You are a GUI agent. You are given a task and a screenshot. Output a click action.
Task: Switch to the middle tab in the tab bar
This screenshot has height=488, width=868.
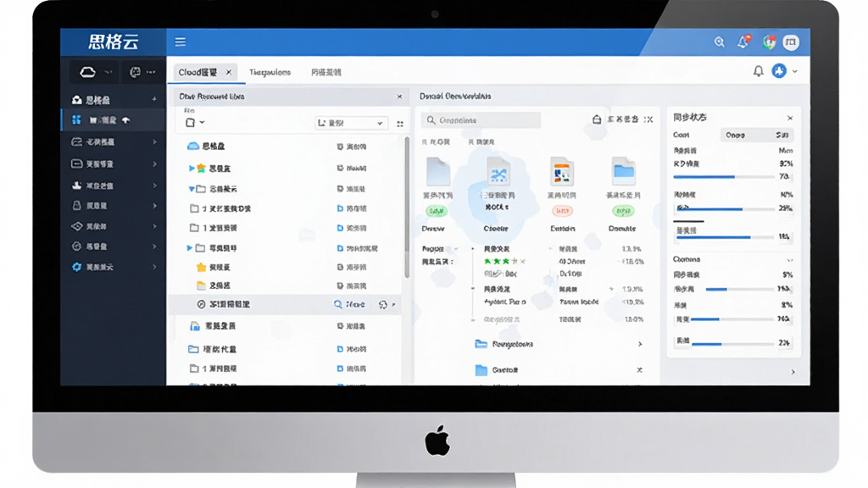270,73
